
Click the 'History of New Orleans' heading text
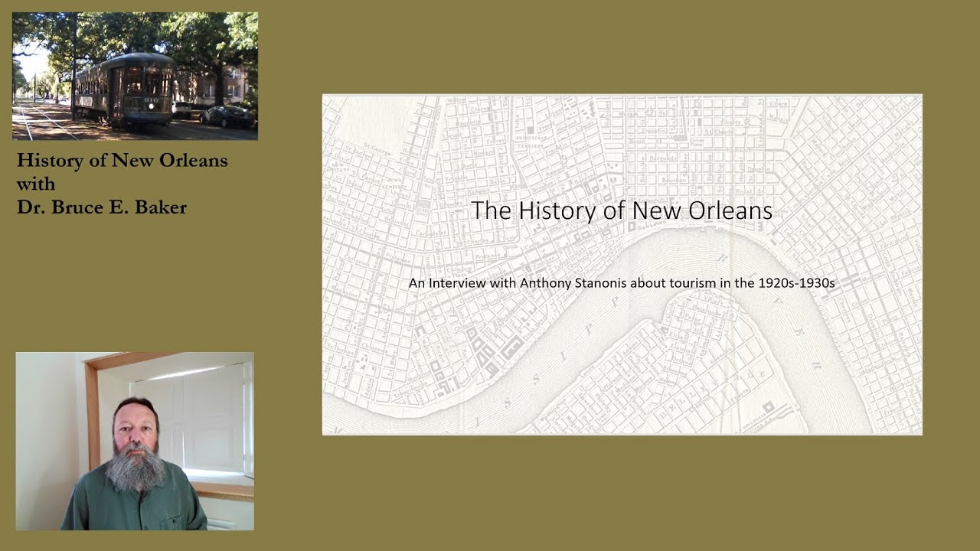coord(122,161)
